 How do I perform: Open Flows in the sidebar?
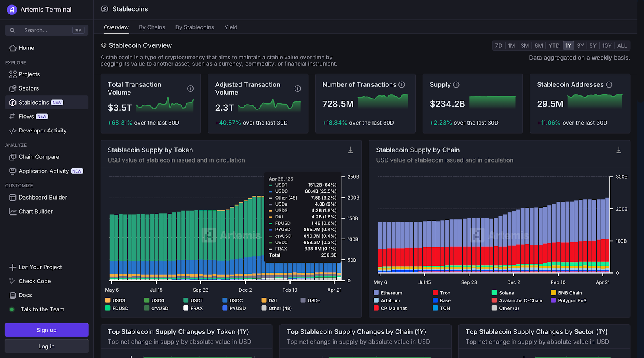click(47, 117)
